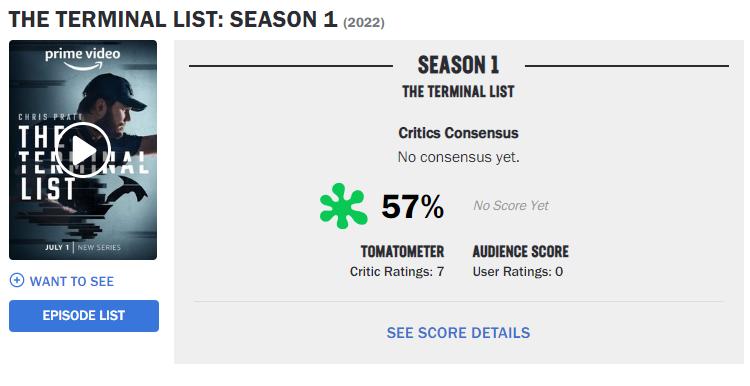This screenshot has height=386, width=750.
Task: Click The Terminal List: Season 1 page title
Action: pos(173,20)
